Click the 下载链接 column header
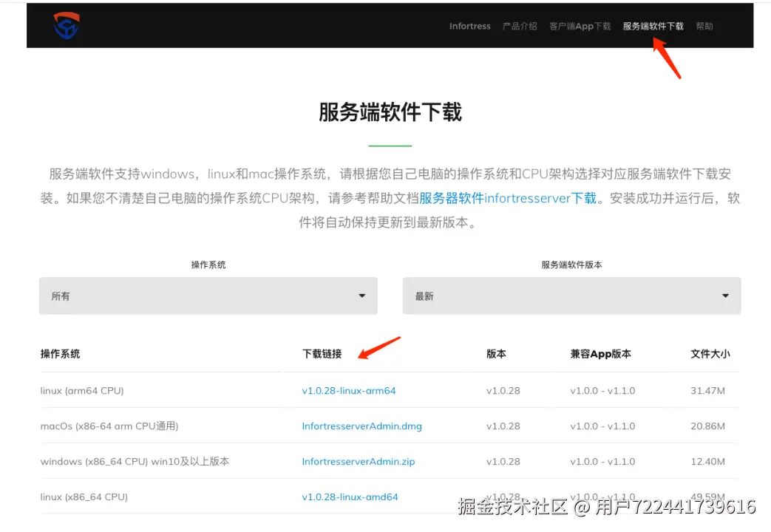Screen dimensions: 771x532 [322, 354]
